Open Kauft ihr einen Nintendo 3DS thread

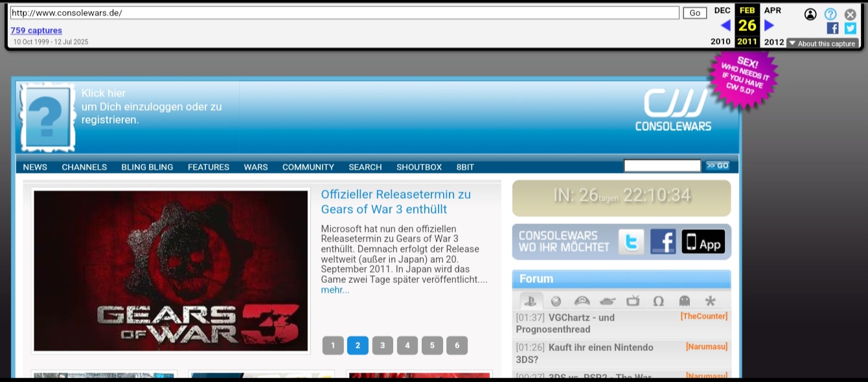[x=584, y=353]
